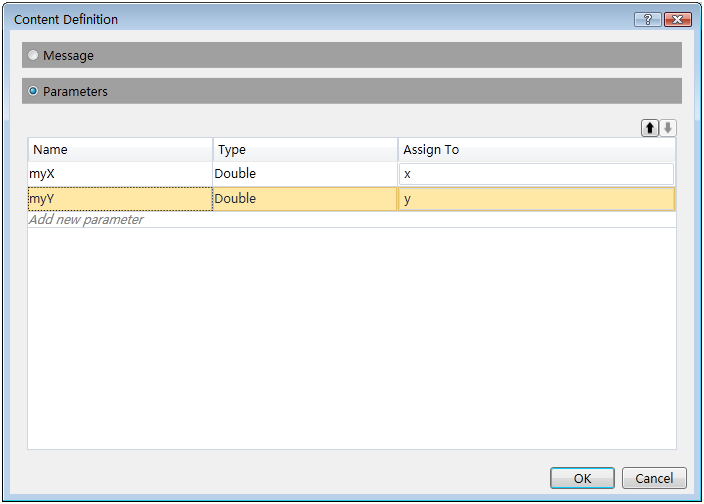The image size is (704, 504).
Task: Click the Double type cell for myX
Action: (x=305, y=174)
